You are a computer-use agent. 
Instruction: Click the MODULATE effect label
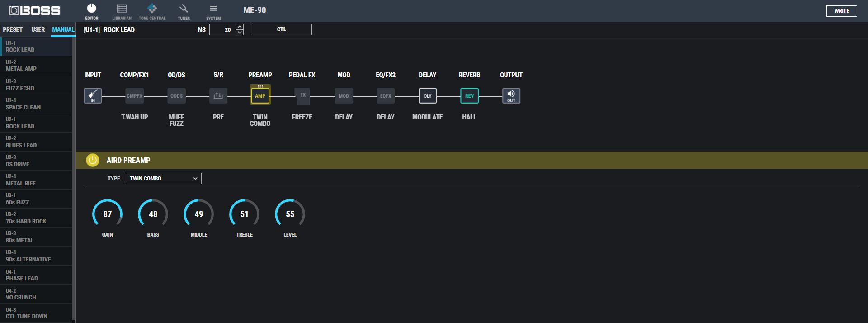click(427, 117)
